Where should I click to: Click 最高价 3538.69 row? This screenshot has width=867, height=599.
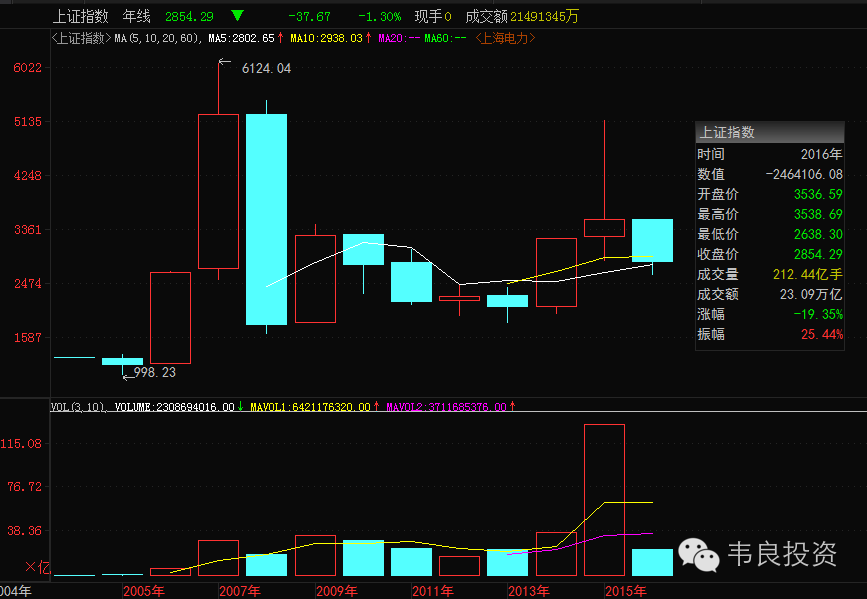click(x=770, y=214)
